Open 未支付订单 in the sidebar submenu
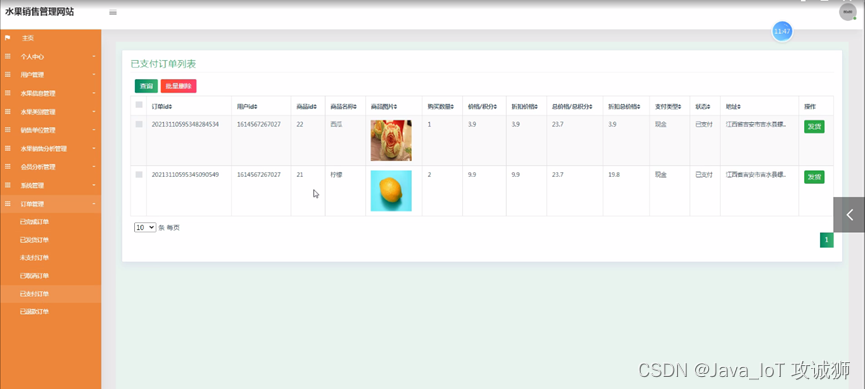865x389 pixels. (x=34, y=258)
